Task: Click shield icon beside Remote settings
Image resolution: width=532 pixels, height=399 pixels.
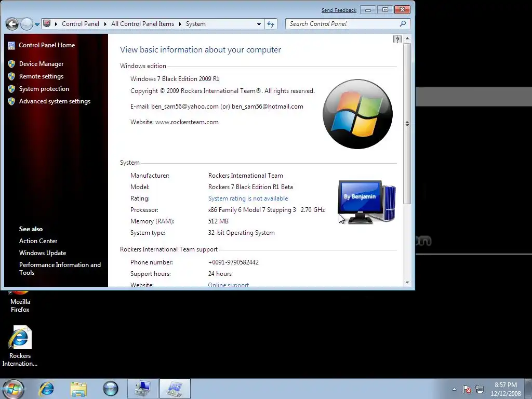Action: 11,76
